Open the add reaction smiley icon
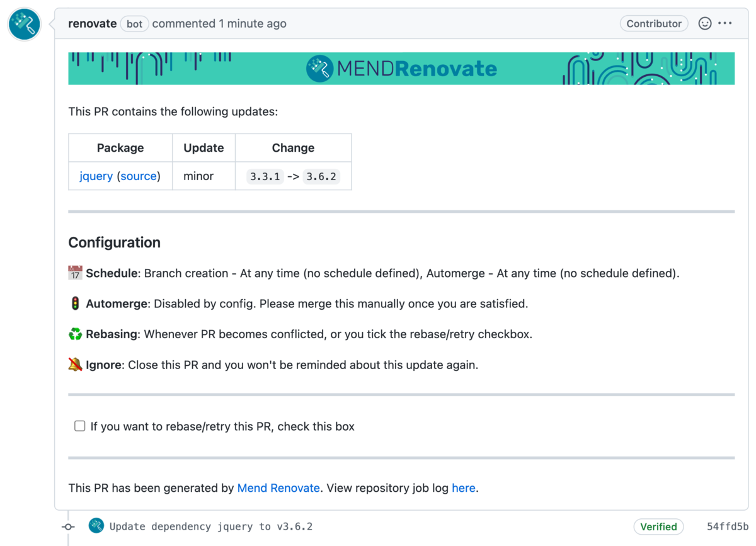Viewport: 756px width, 546px height. [705, 23]
